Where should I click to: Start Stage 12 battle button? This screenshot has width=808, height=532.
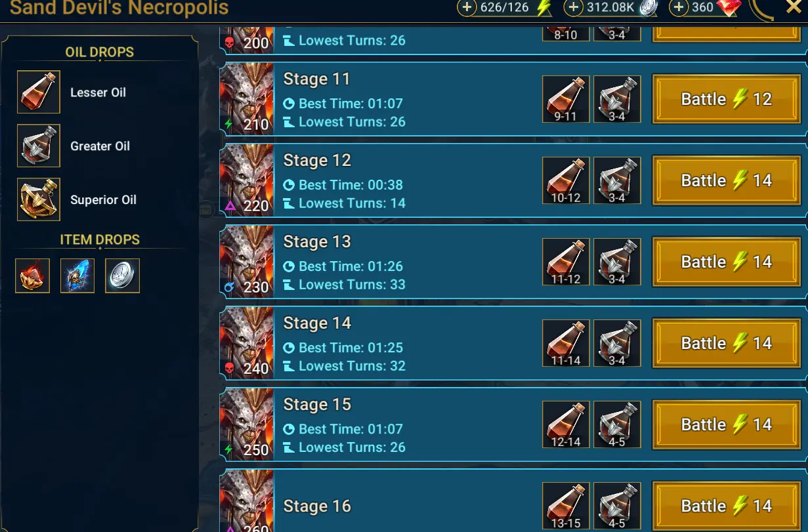coord(727,180)
